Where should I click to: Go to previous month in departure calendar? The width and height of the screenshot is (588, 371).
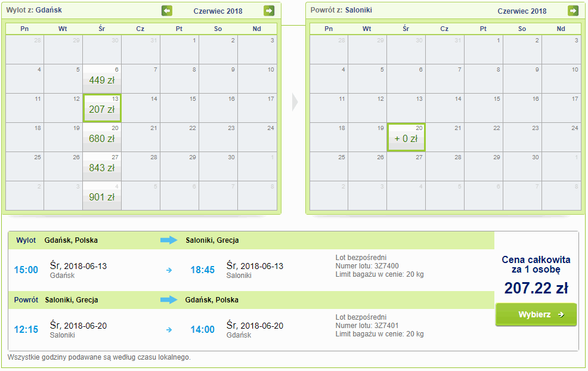[x=167, y=11]
